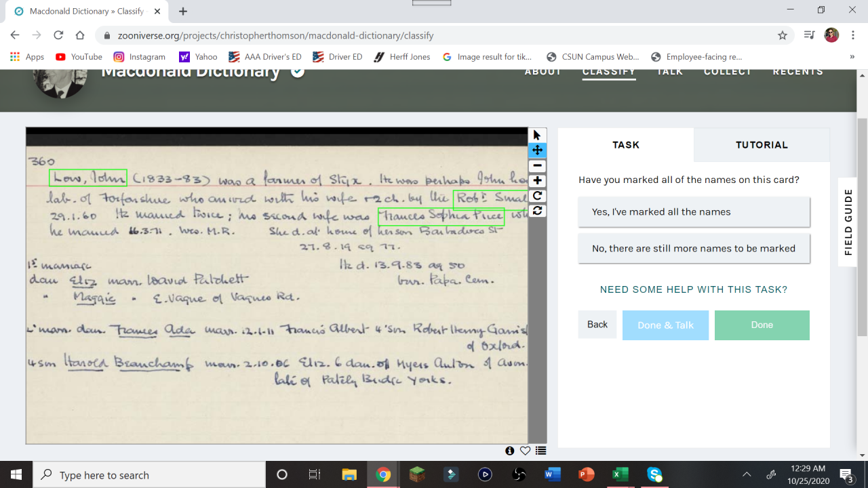This screenshot has width=868, height=488.
Task: Open OBS Studio from the taskbar
Action: point(519,474)
